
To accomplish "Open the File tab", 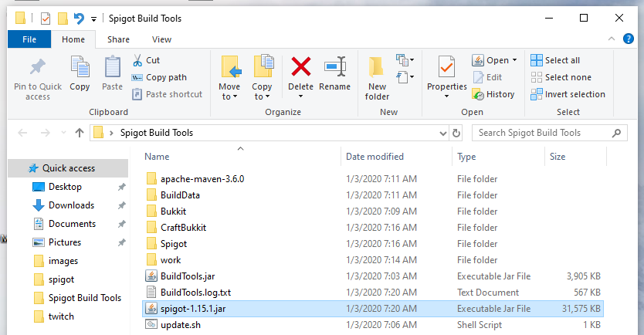I will (x=29, y=39).
